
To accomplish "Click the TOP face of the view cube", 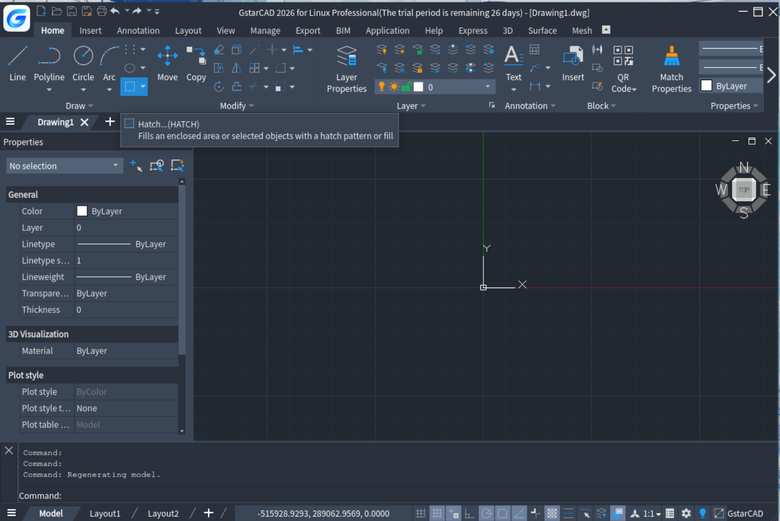I will [744, 190].
